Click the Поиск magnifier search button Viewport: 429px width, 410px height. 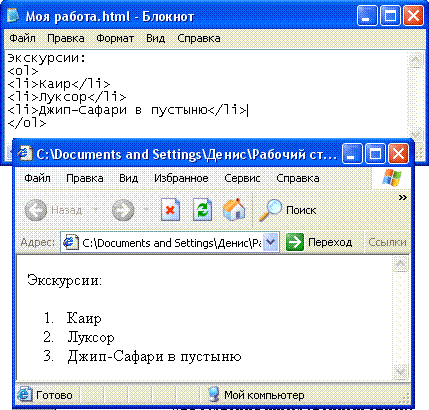[x=287, y=210]
